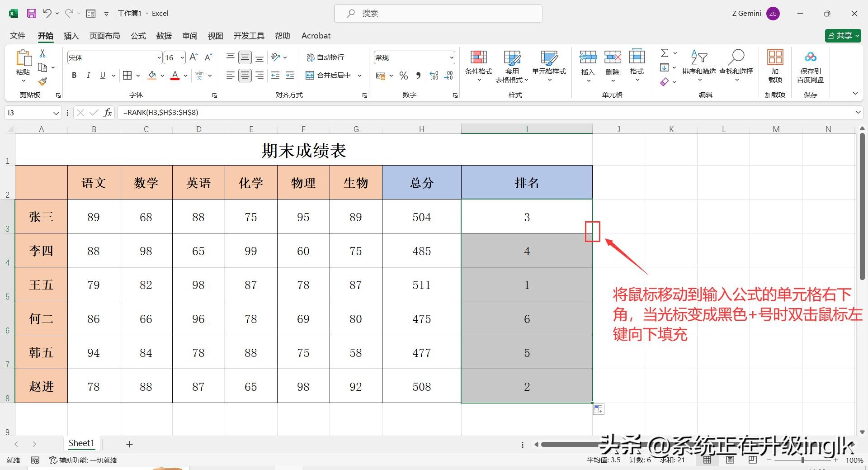Viewport: 868px width, 470px height.
Task: Click the font color red swatch
Action: click(175, 76)
